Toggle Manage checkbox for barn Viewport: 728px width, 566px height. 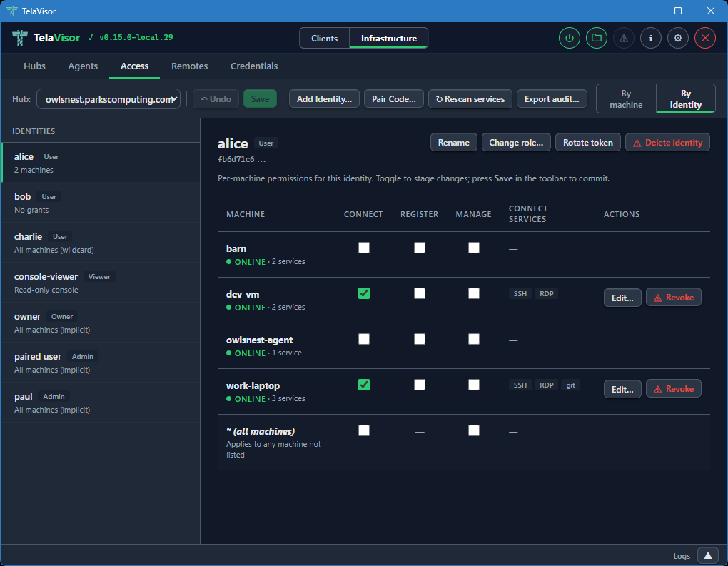(x=474, y=248)
